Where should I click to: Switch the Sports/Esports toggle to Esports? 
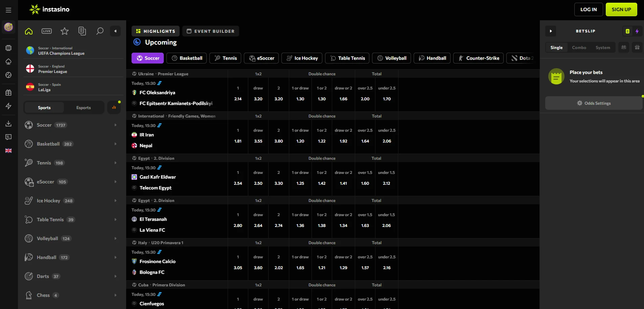pos(83,107)
